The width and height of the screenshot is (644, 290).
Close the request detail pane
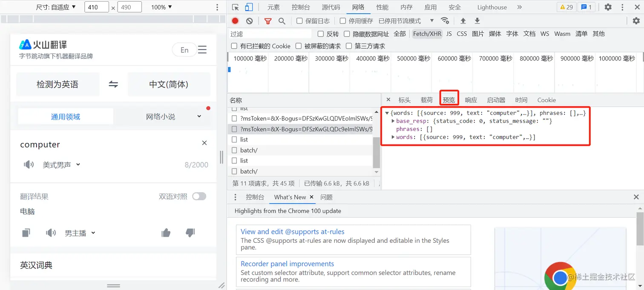tap(388, 100)
